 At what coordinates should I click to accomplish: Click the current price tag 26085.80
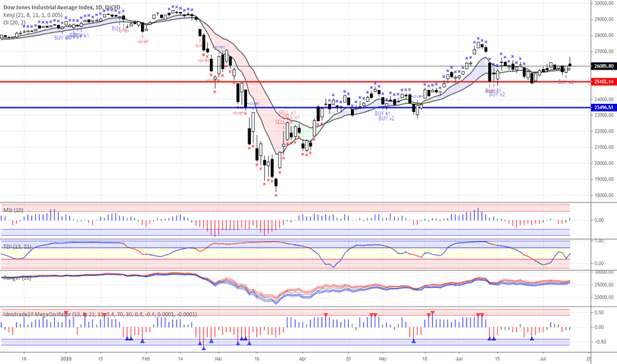pos(604,66)
